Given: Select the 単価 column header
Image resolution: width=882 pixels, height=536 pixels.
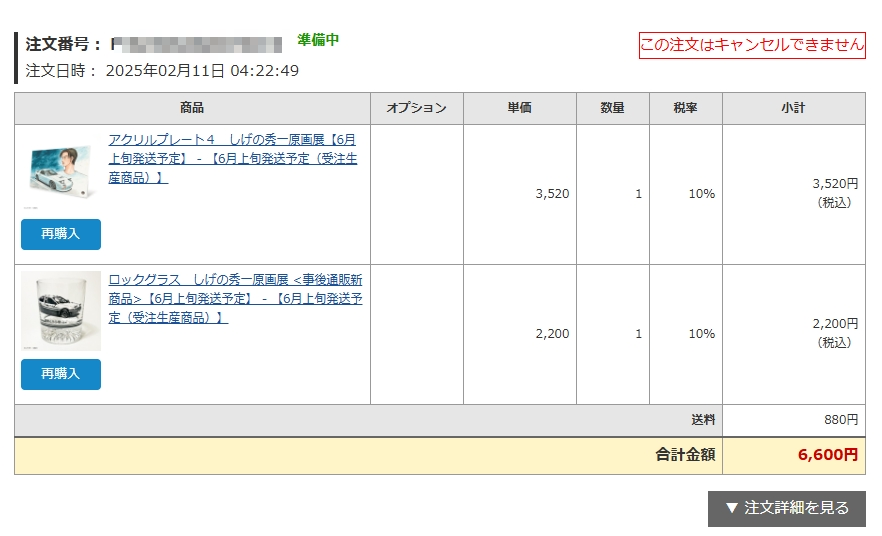Looking at the screenshot, I should tap(520, 108).
